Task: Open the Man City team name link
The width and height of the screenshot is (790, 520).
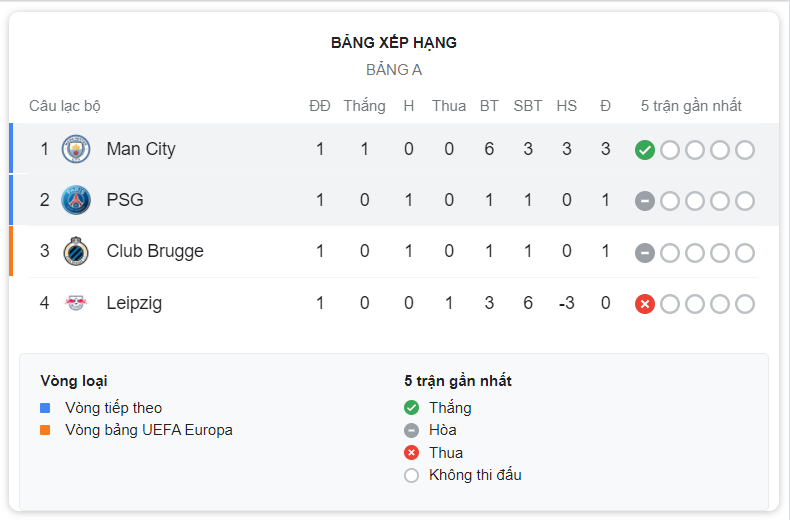Action: pos(141,149)
